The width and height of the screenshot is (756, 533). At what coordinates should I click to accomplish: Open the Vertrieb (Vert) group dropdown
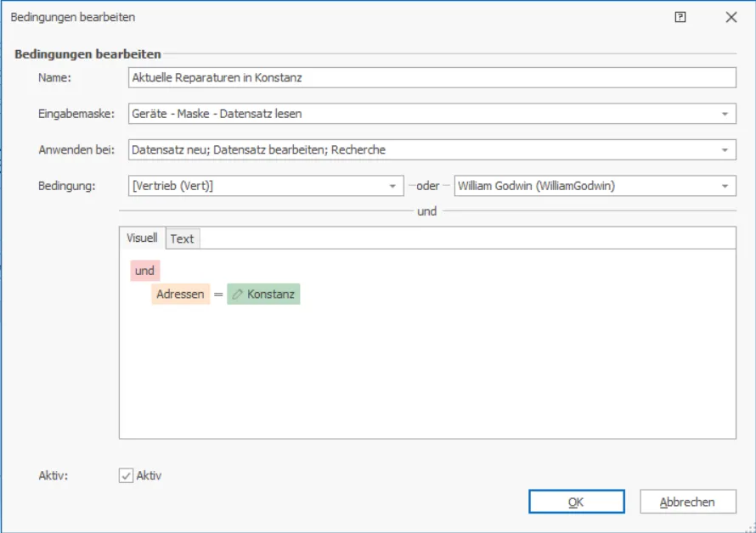(392, 186)
